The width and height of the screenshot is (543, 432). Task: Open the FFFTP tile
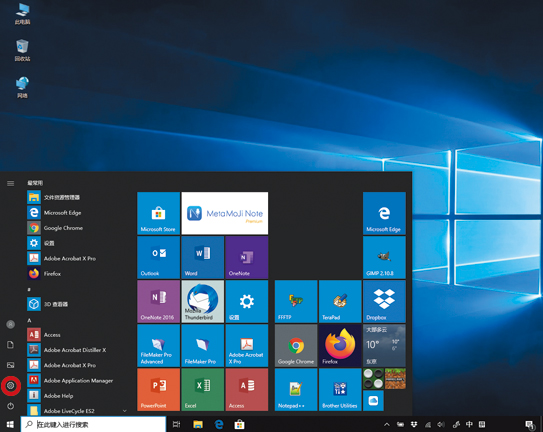coord(296,301)
